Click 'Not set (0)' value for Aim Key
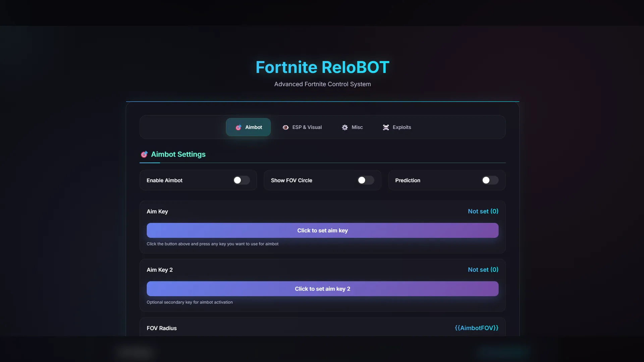Image resolution: width=644 pixels, height=362 pixels. click(x=483, y=212)
